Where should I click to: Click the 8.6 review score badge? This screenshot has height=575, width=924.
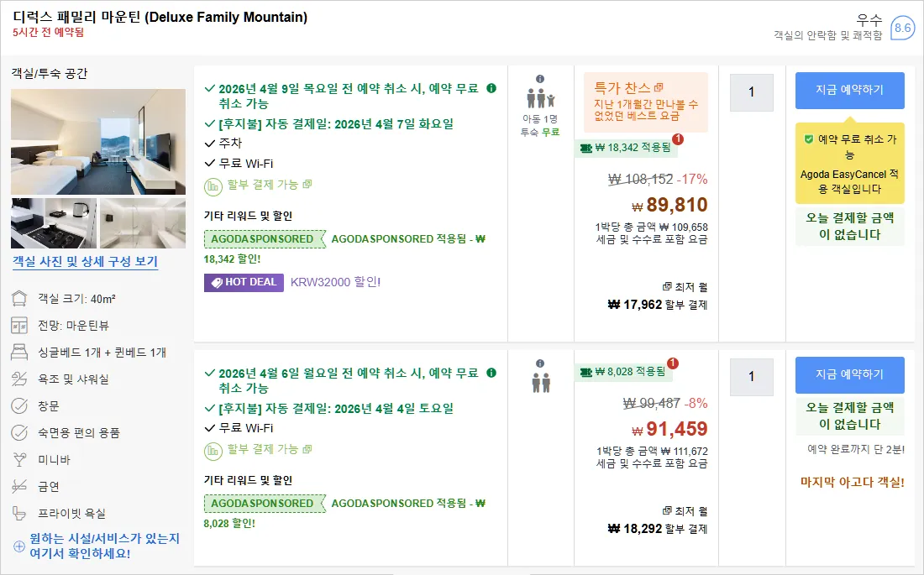[x=902, y=28]
